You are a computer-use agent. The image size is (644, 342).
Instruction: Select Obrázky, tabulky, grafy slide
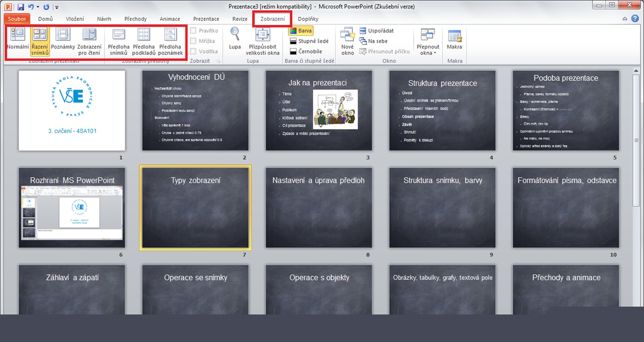tap(442, 289)
